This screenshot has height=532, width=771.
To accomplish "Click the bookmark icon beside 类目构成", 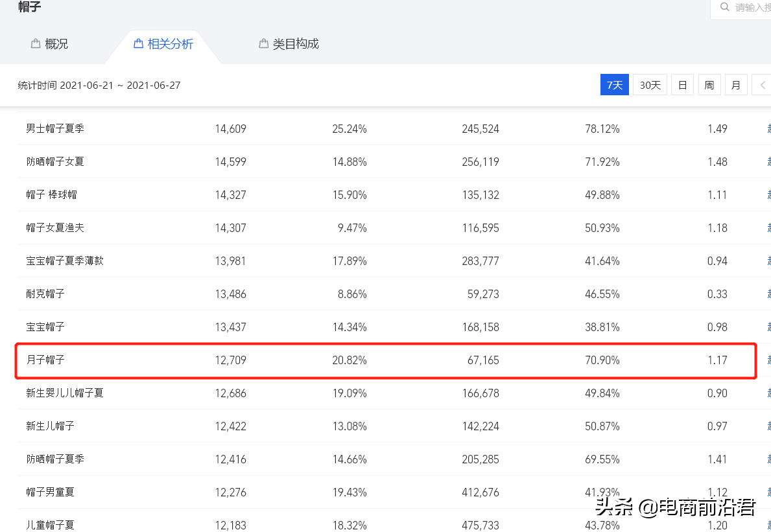I will pos(263,43).
